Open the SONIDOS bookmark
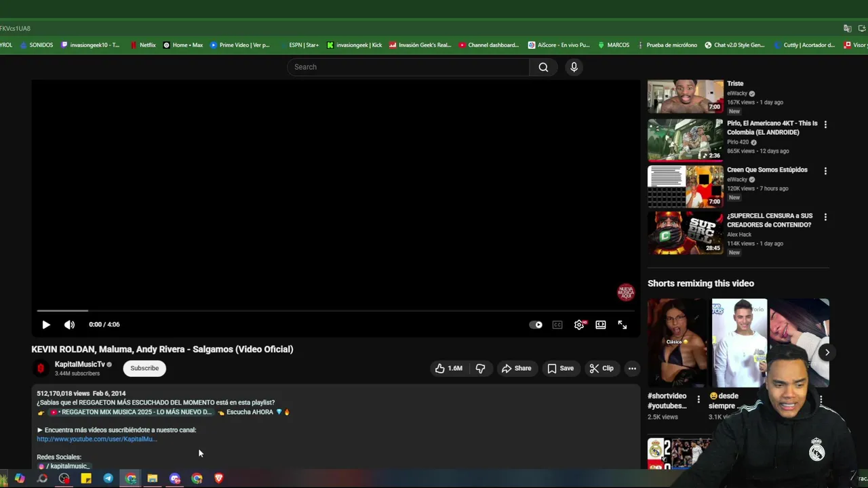868x488 pixels. [x=37, y=45]
